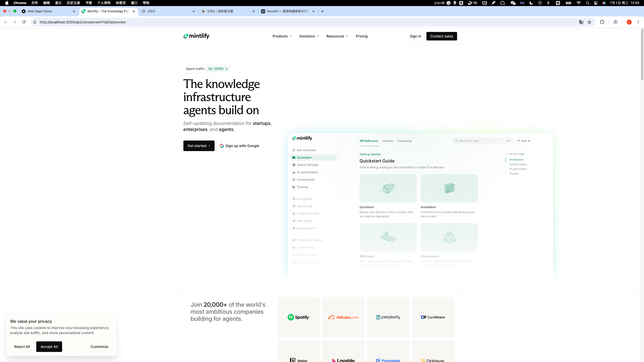Open the Google Translate icon in address bar
644x362 pixels.
[581, 22]
